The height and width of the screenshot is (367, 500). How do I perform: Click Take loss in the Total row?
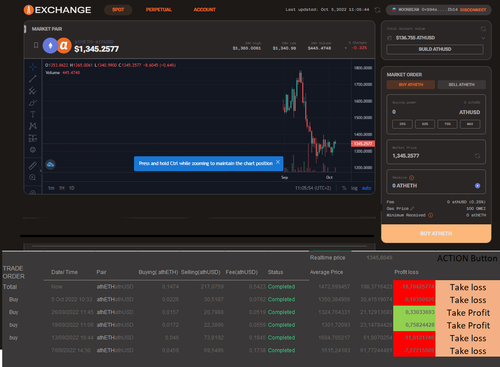tap(468, 287)
